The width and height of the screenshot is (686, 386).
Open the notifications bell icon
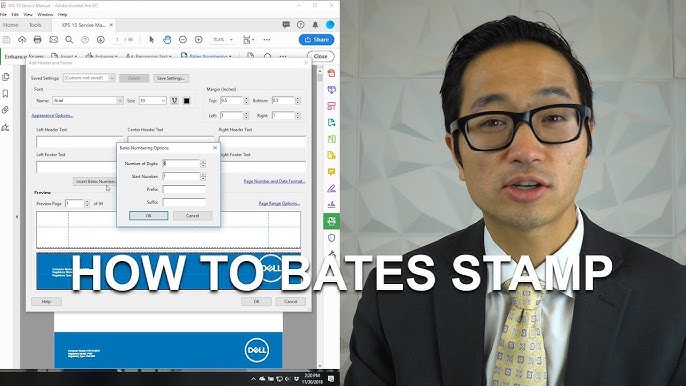click(x=315, y=25)
